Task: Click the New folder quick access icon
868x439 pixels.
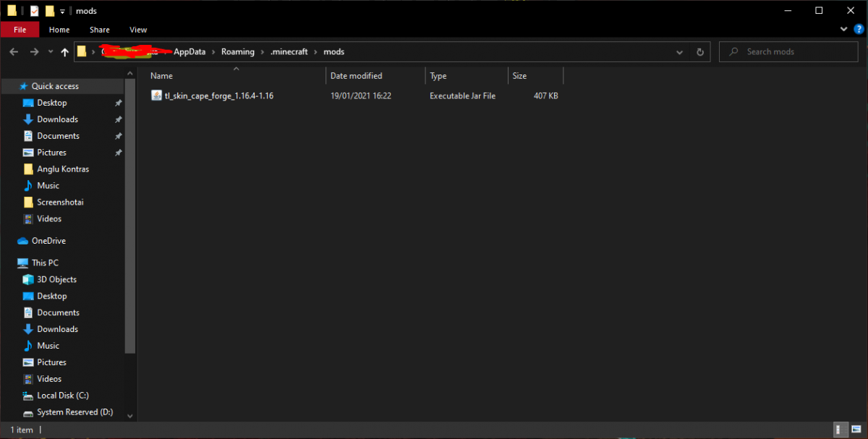Action: point(49,11)
